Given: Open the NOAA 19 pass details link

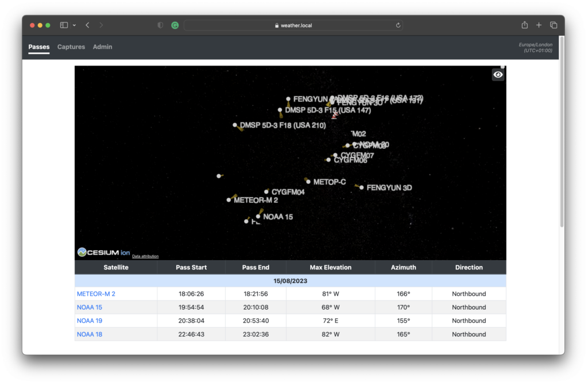Looking at the screenshot, I should click(90, 321).
